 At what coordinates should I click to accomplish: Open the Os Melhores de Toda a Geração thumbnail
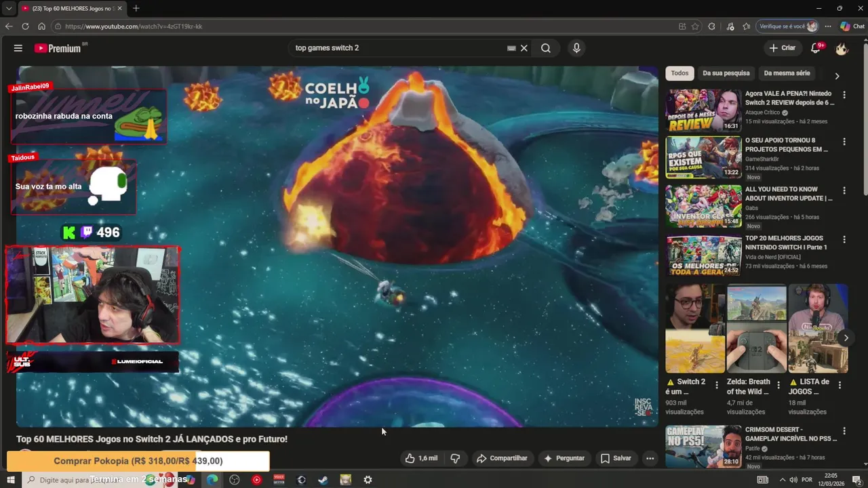703,255
